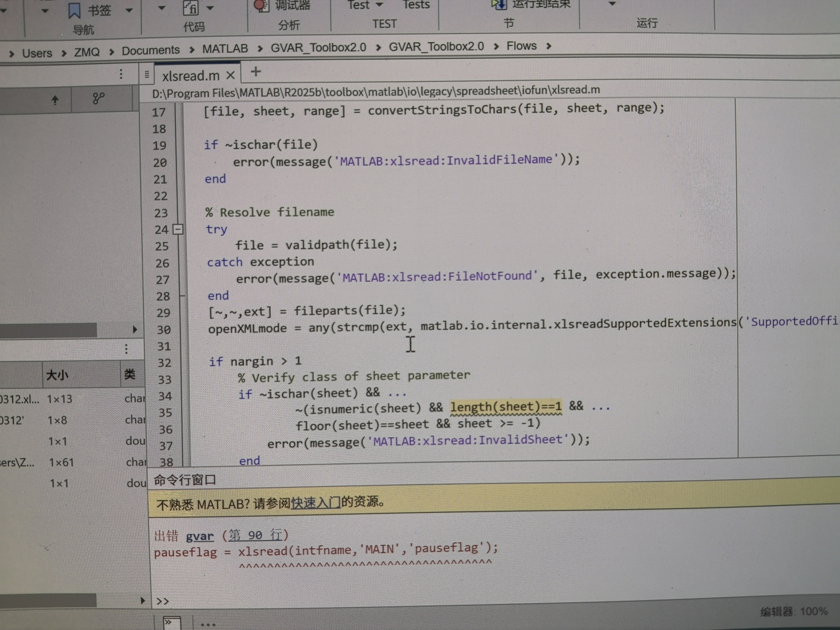The image size is (840, 630).
Task: Open the 书签 dropdown arrow
Action: click(x=129, y=10)
